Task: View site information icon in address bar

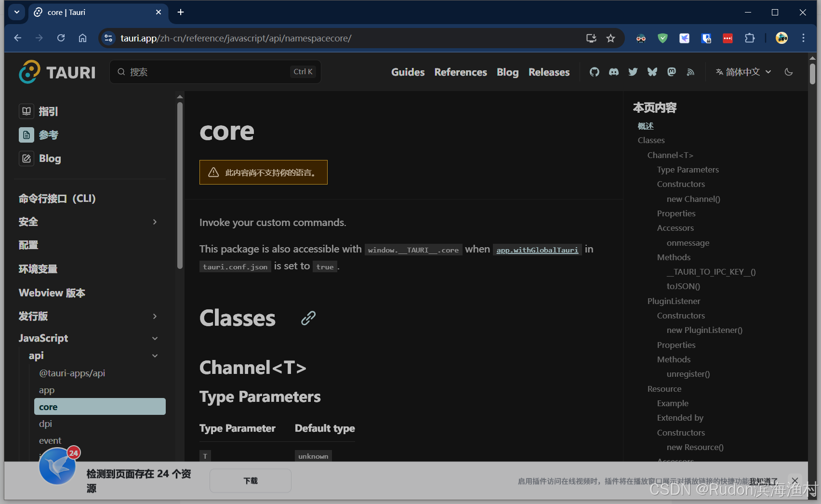Action: 109,38
